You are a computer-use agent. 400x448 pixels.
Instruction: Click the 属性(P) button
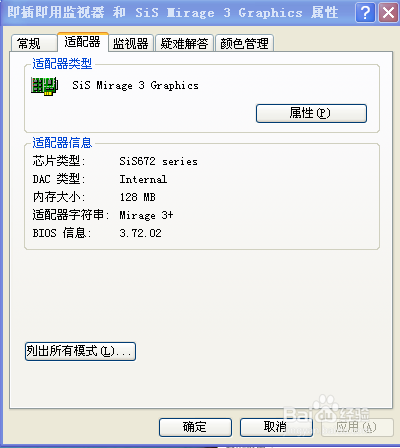point(311,113)
